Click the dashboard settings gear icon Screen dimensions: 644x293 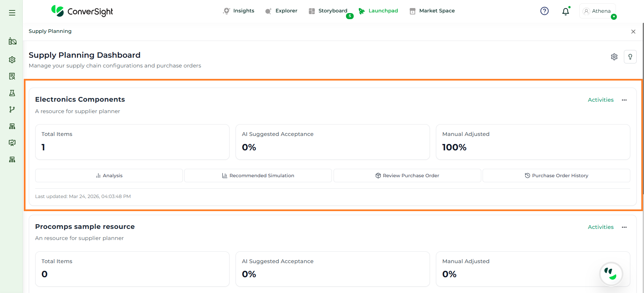pos(614,57)
